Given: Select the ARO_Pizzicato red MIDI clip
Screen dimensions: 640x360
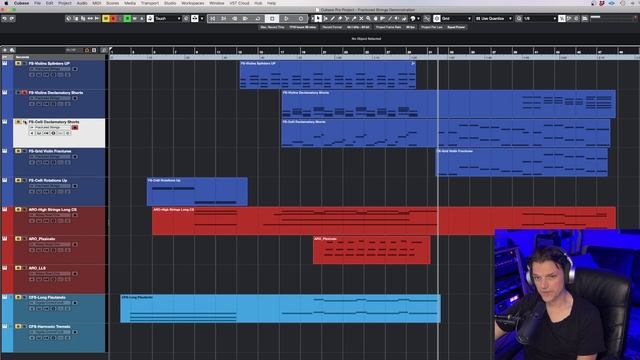Looking at the screenshot, I should pyautogui.click(x=371, y=250).
